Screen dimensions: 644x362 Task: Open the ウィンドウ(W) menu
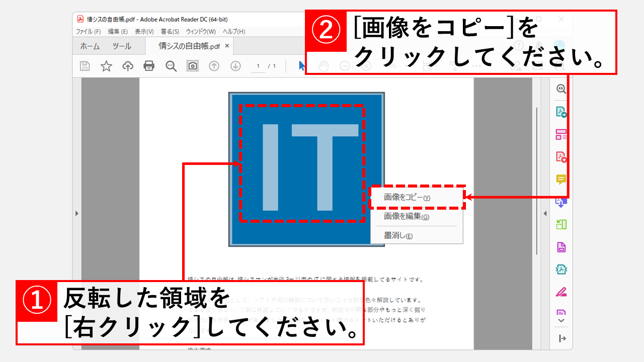click(201, 32)
